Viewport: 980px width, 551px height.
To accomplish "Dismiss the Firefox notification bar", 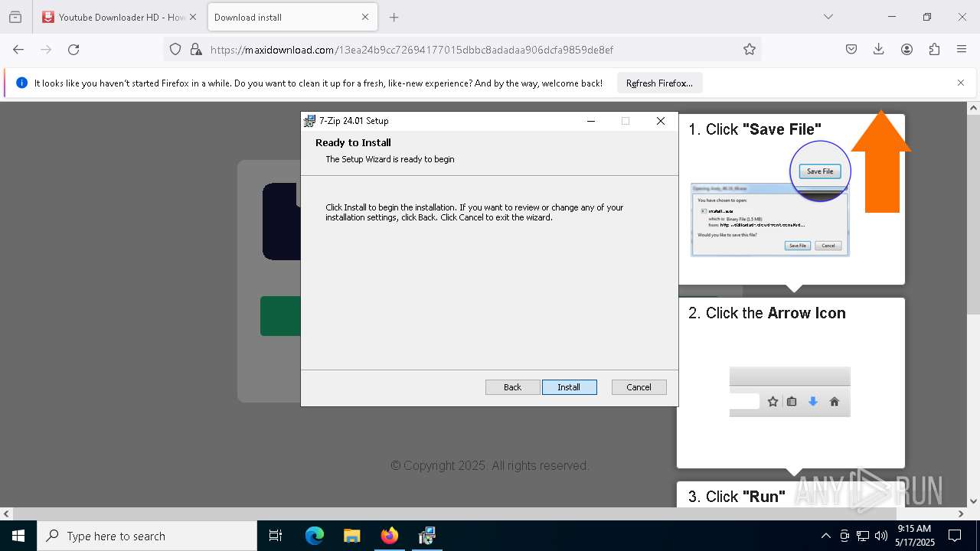I will [960, 83].
